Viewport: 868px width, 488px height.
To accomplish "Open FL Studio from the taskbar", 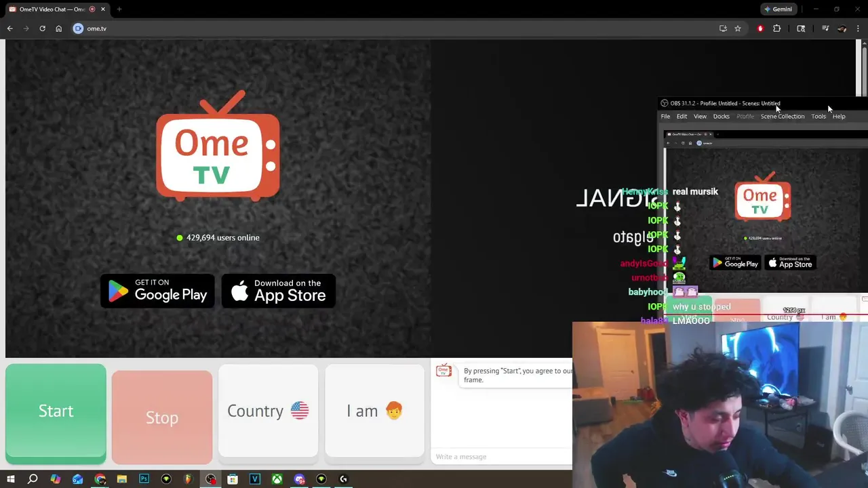I will click(189, 479).
